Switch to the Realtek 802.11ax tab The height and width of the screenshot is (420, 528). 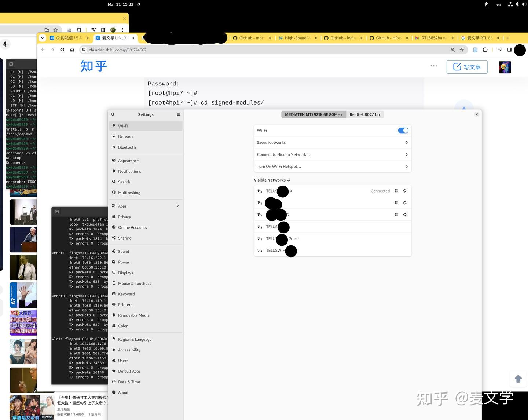click(365, 114)
